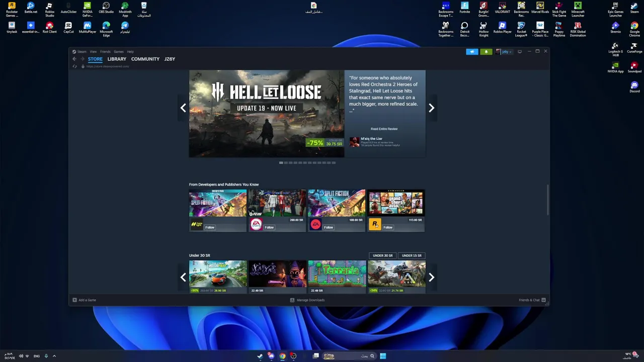The width and height of the screenshot is (644, 362).
Task: Follow the EA publisher of second Split Fiction
Action: tap(329, 227)
